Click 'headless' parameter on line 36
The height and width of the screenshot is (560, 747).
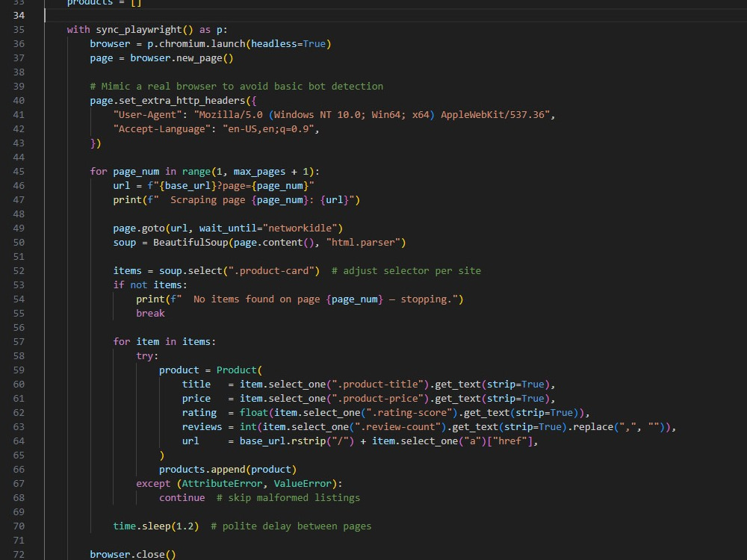(x=274, y=44)
